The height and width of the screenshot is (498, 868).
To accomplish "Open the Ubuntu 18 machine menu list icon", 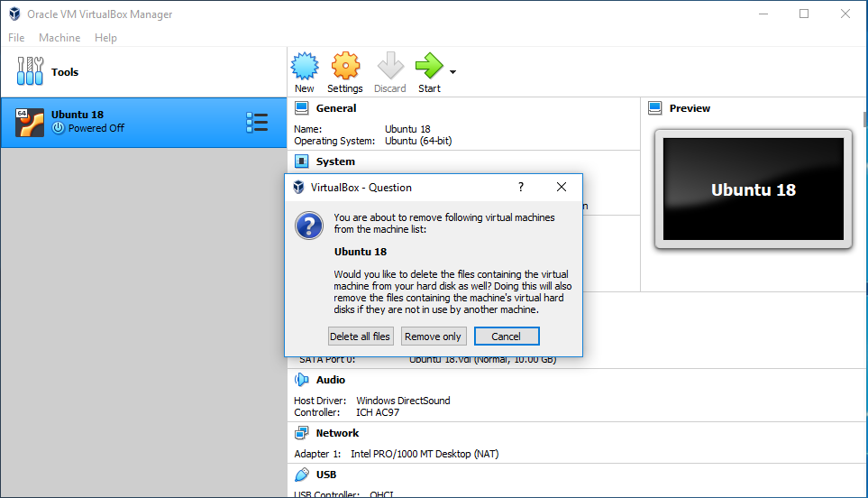I will pyautogui.click(x=257, y=123).
